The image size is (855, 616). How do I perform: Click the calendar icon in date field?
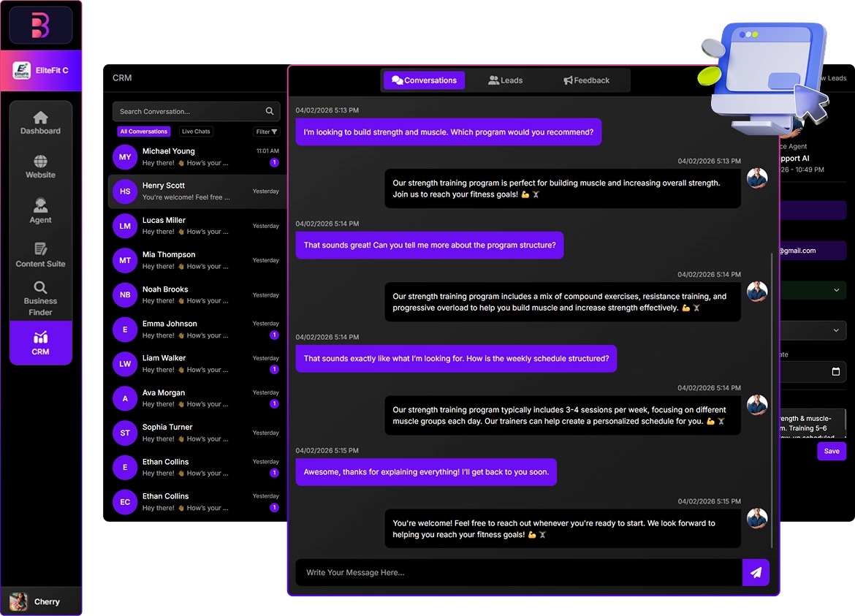click(x=836, y=372)
